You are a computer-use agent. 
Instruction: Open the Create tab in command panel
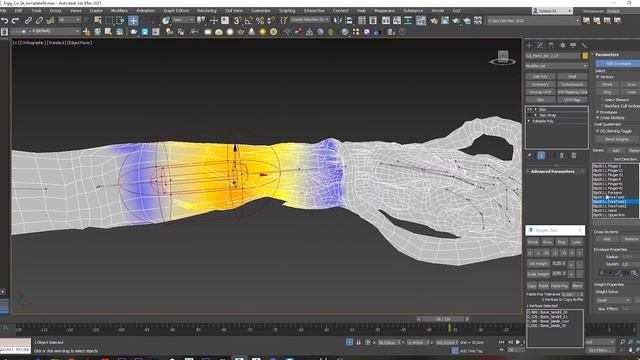coord(529,45)
